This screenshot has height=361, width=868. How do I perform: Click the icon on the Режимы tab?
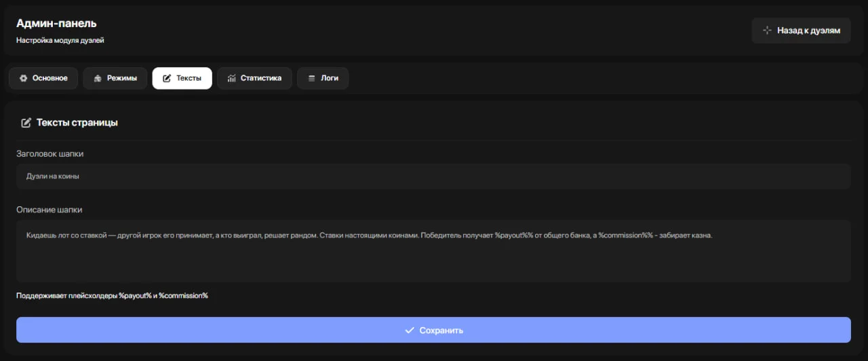[x=98, y=78]
